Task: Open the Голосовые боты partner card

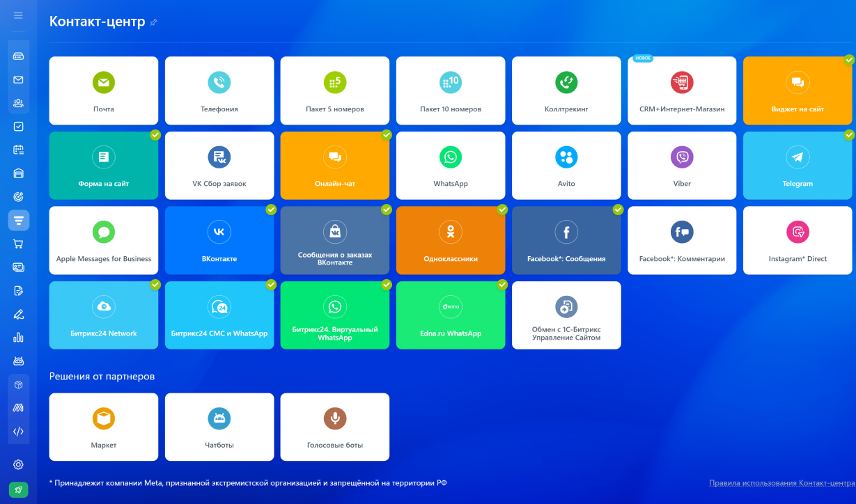Action: [x=335, y=427]
